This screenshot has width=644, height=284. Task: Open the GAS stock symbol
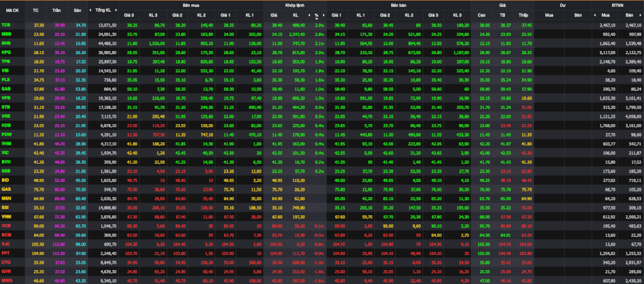(6, 189)
